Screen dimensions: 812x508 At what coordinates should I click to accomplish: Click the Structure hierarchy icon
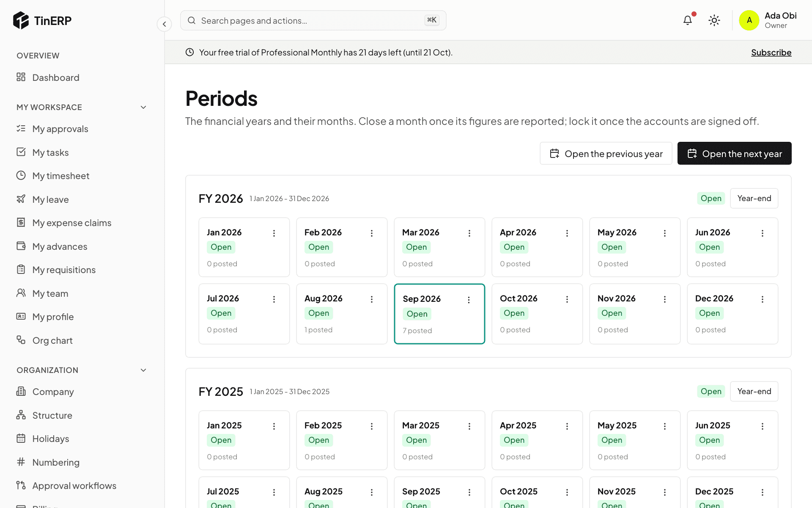21,415
